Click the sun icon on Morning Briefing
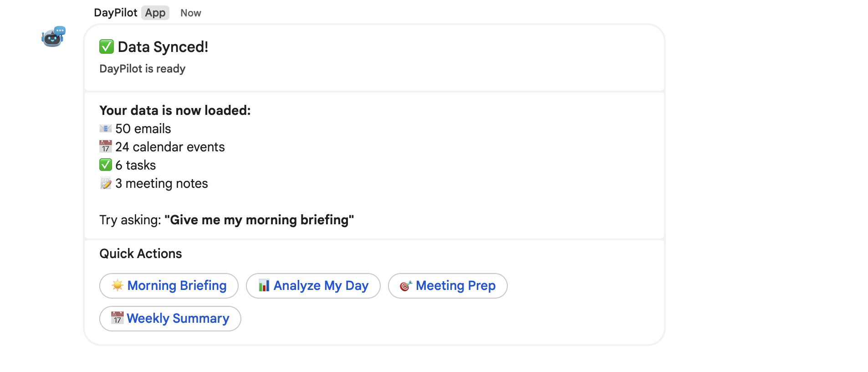This screenshot has width=868, height=372. pyautogui.click(x=117, y=285)
